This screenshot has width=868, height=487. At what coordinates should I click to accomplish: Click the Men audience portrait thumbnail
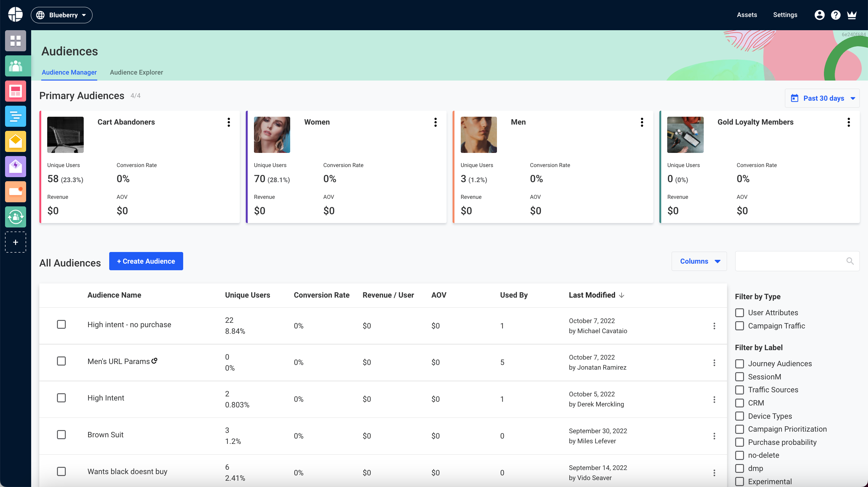(x=478, y=135)
